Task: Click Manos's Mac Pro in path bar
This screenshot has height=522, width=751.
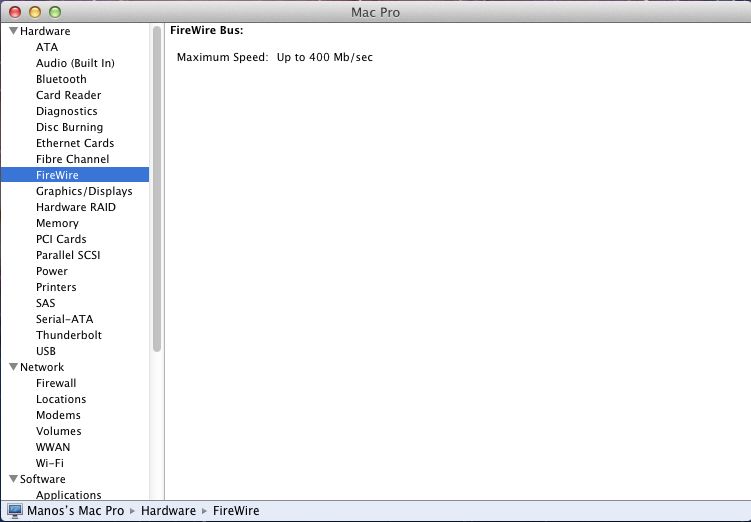Action: coord(75,511)
